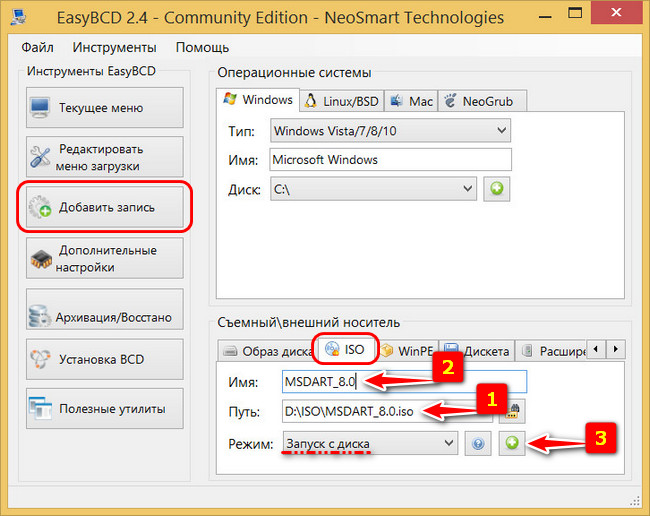Click the Windows flag icon on Windows tab
650x516 pixels.
pyautogui.click(x=230, y=99)
